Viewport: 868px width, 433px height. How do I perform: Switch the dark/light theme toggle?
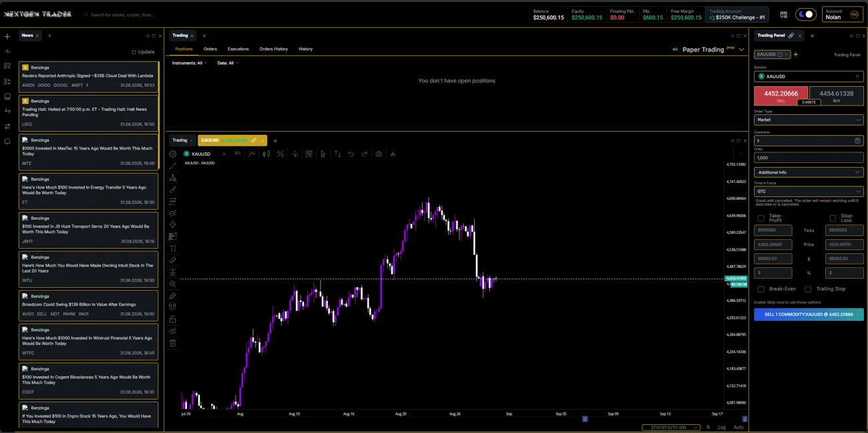(806, 14)
